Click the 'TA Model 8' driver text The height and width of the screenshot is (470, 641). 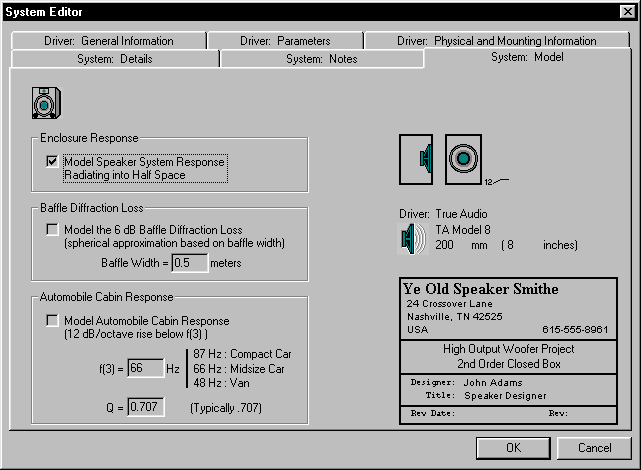click(463, 230)
